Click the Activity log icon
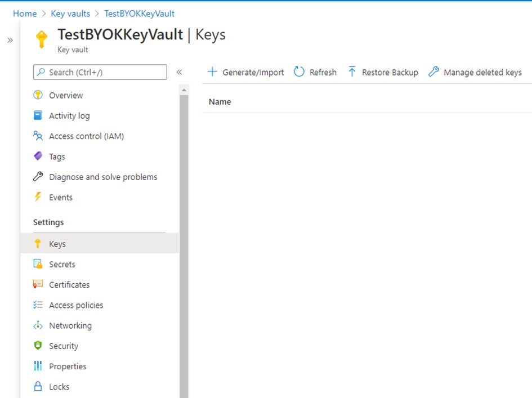The height and width of the screenshot is (398, 532). (x=38, y=115)
